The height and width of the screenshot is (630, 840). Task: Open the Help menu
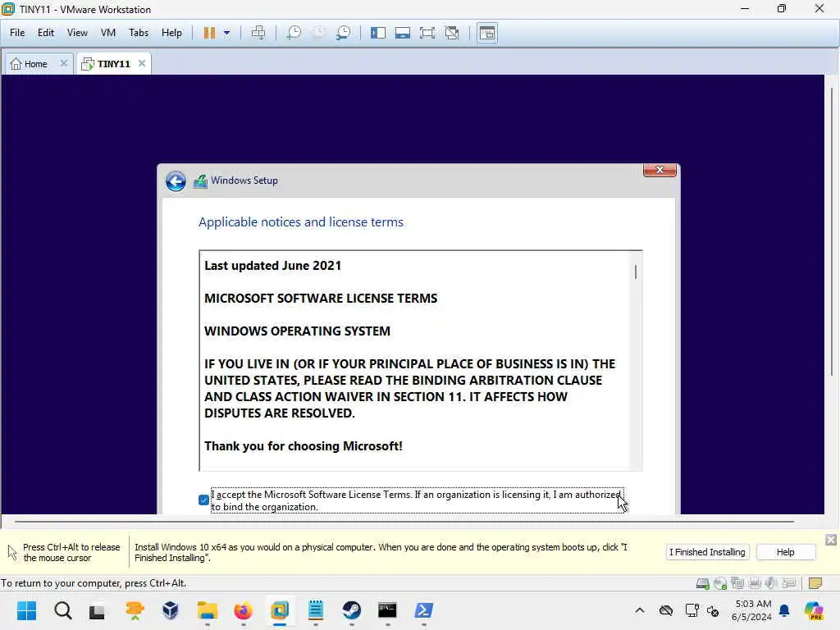click(171, 33)
